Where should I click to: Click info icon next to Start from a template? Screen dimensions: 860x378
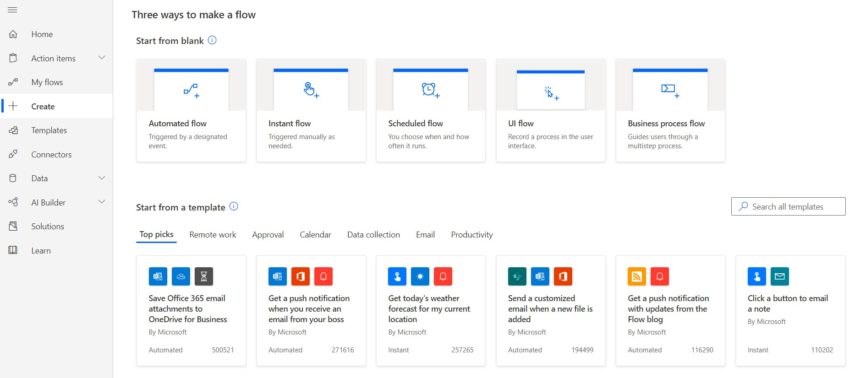coord(234,207)
